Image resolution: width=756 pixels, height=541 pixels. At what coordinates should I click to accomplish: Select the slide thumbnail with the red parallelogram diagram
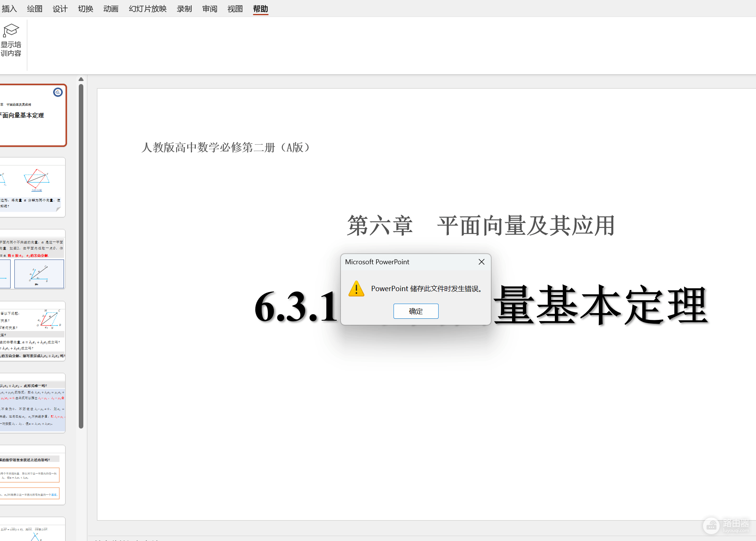click(33, 187)
